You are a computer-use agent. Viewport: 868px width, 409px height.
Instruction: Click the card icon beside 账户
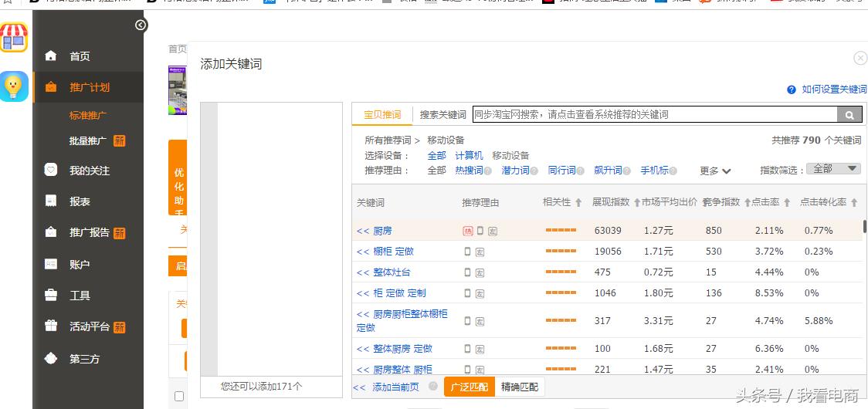tap(51, 265)
